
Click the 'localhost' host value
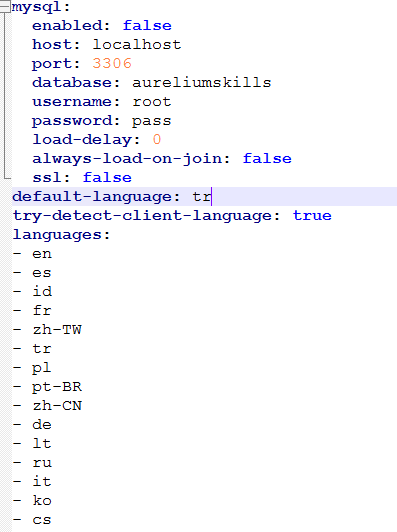click(x=137, y=45)
